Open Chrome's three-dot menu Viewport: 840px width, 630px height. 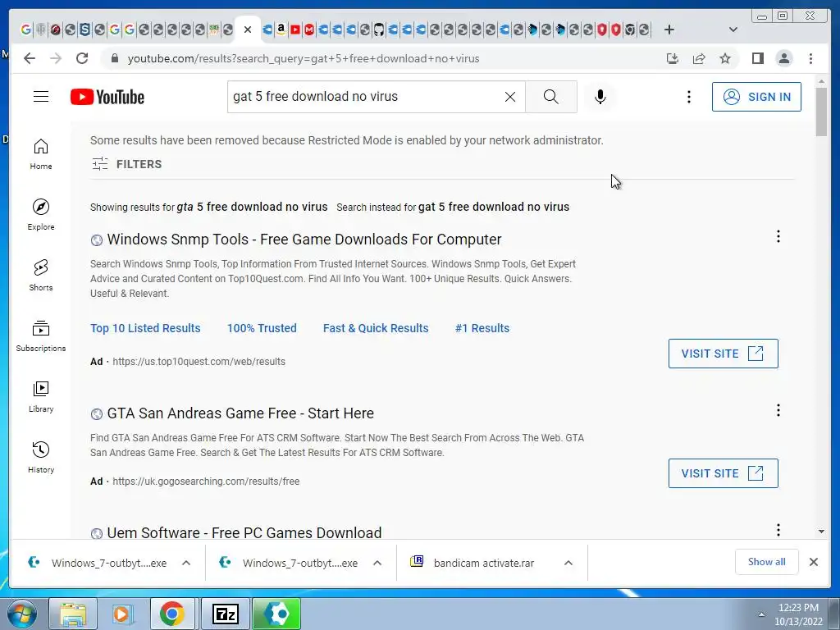[810, 58]
